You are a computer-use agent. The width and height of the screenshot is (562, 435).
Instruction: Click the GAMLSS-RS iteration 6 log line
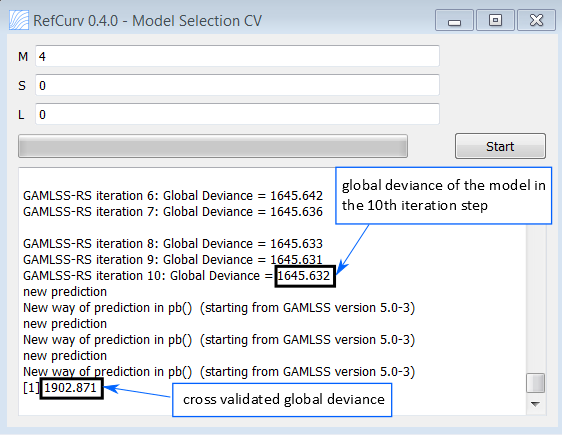173,196
